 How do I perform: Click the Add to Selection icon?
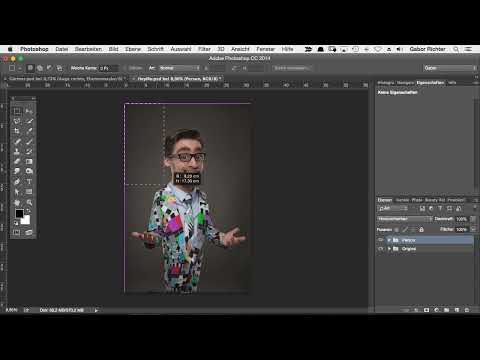coord(40,68)
